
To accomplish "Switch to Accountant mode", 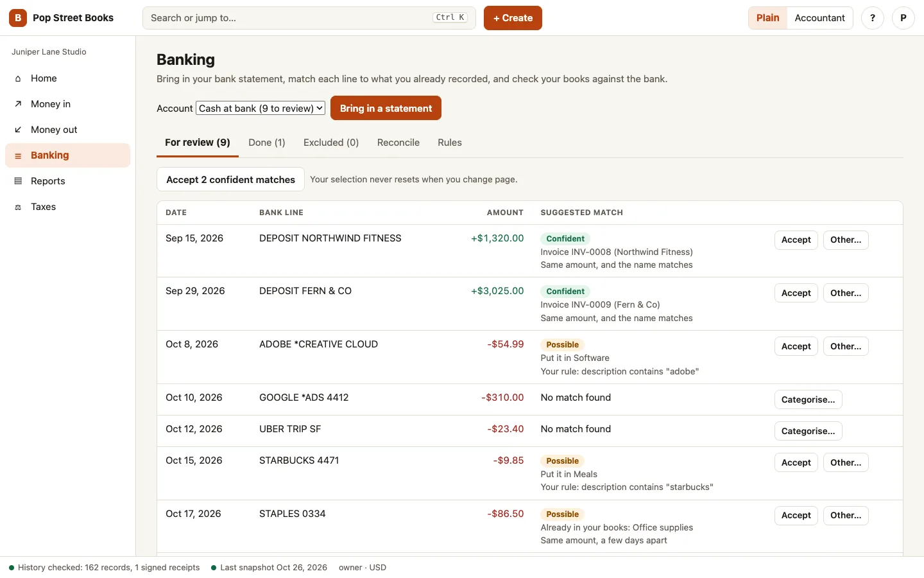I will (819, 18).
